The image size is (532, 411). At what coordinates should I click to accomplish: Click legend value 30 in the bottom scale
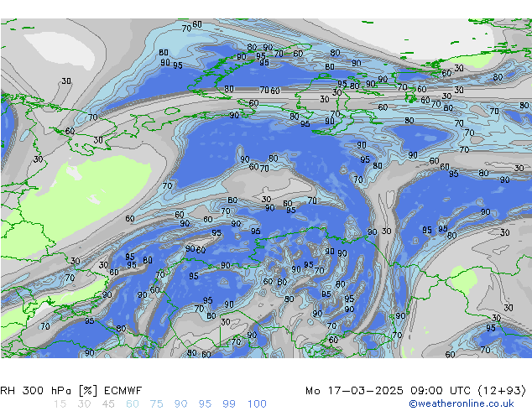84,404
